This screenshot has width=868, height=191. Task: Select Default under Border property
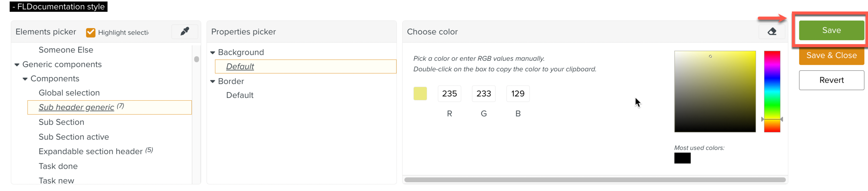(240, 95)
